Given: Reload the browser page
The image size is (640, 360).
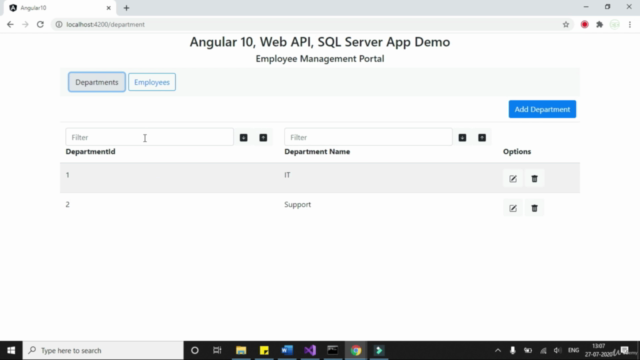Looking at the screenshot, I should [40, 24].
